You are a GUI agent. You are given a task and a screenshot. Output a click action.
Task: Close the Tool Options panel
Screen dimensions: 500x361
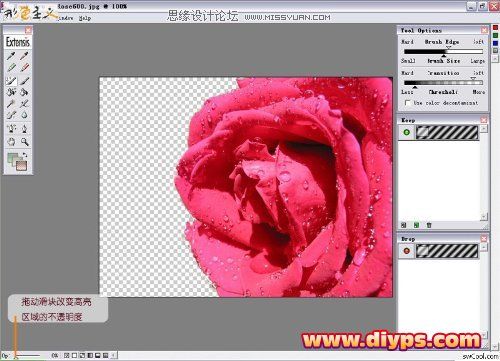pyautogui.click(x=484, y=30)
